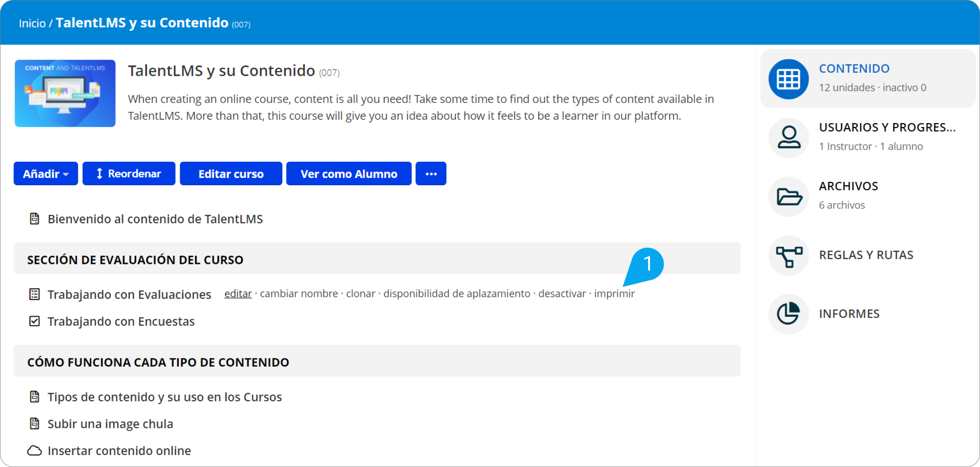This screenshot has width=980, height=467.
Task: Click document icon beside Tipos de contenido
Action: (x=34, y=397)
